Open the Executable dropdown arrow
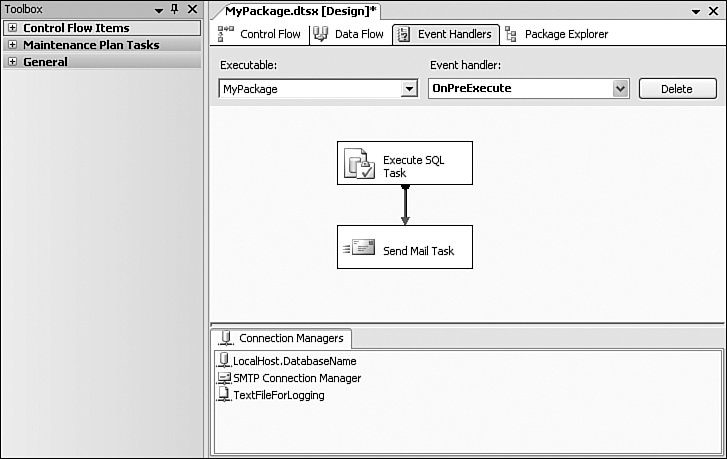Screen dimensions: 727x459 409,89
